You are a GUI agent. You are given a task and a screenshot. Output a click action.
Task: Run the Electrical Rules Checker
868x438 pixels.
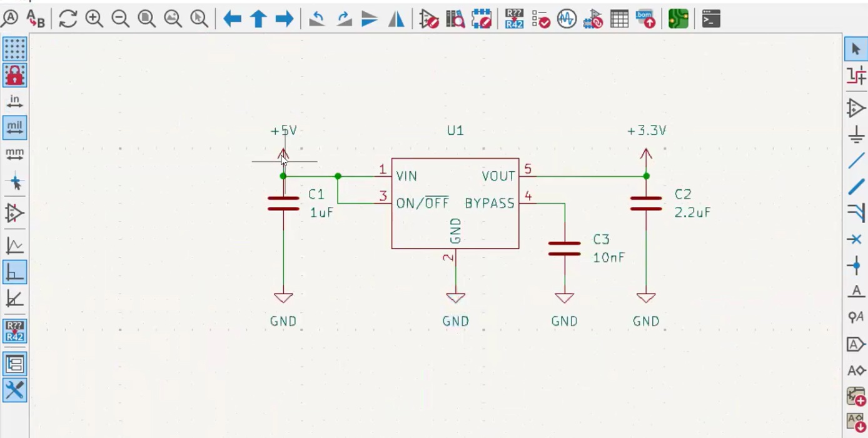pyautogui.click(x=540, y=19)
